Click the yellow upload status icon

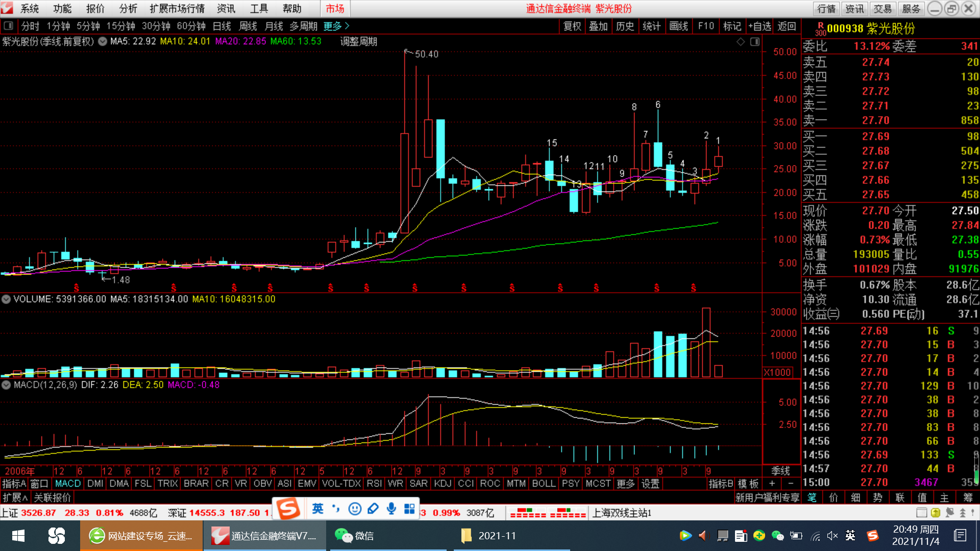(x=935, y=513)
